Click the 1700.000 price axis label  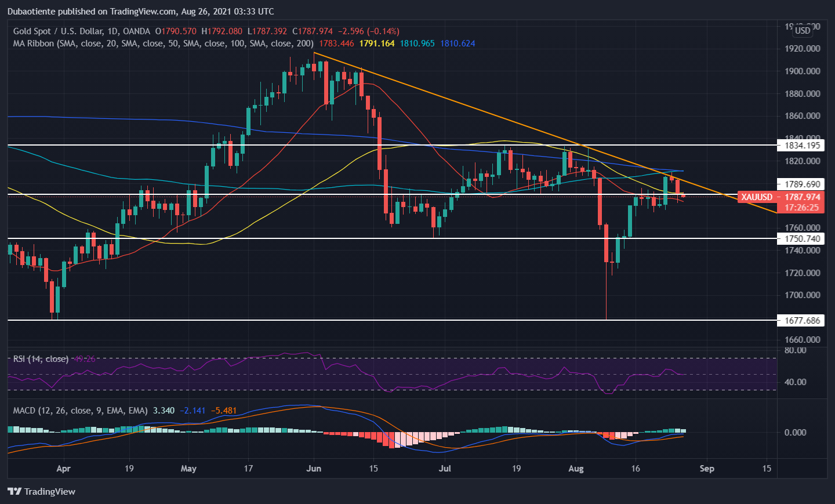click(x=803, y=295)
